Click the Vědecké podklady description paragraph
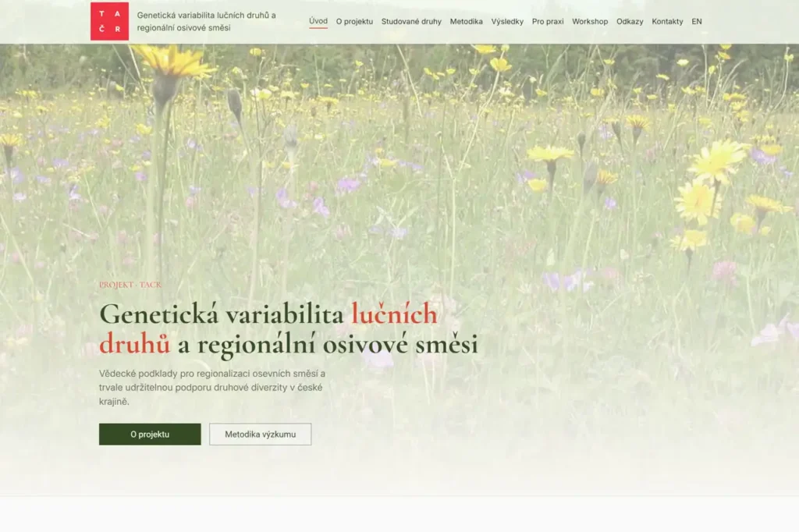799x532 pixels. (212, 387)
